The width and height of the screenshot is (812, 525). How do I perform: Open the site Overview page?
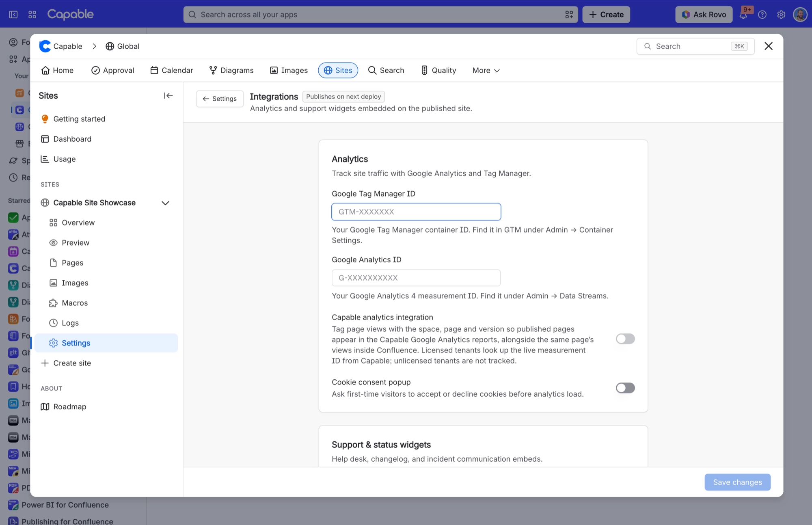106,223
